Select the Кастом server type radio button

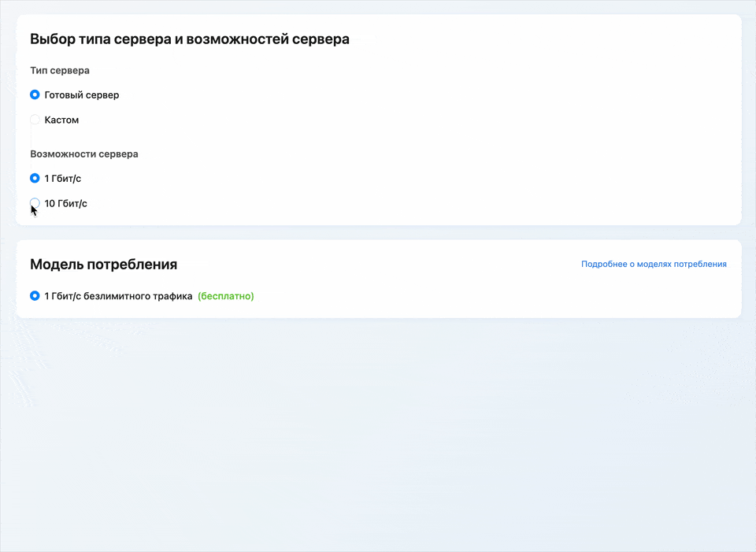tap(35, 119)
